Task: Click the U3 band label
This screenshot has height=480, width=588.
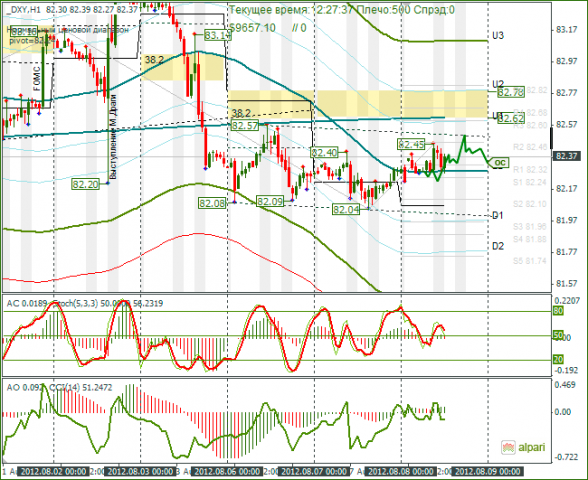Action: [498, 36]
